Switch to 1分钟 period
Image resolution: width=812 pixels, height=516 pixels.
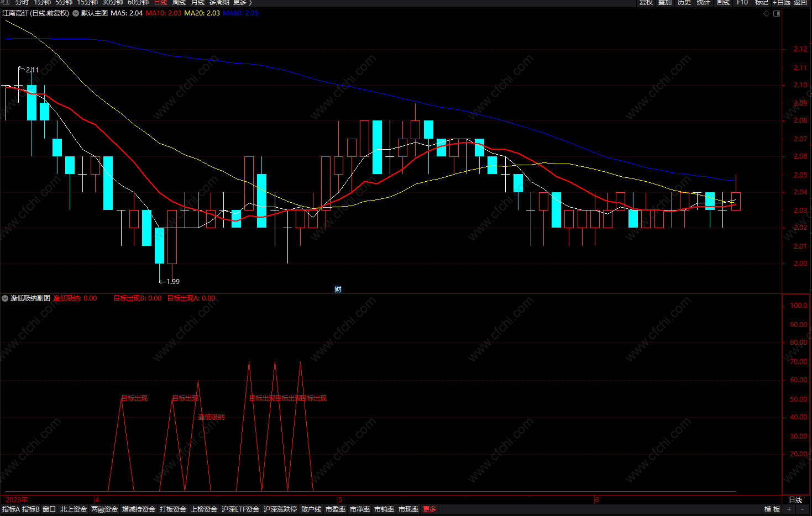pyautogui.click(x=42, y=3)
